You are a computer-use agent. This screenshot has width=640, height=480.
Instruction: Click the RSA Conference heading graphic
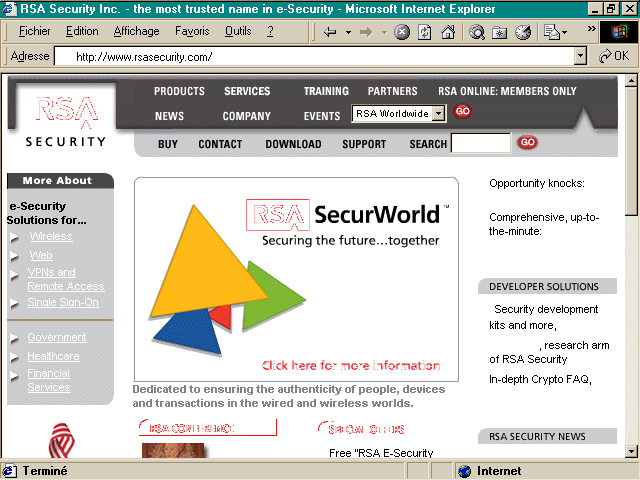coord(207,428)
